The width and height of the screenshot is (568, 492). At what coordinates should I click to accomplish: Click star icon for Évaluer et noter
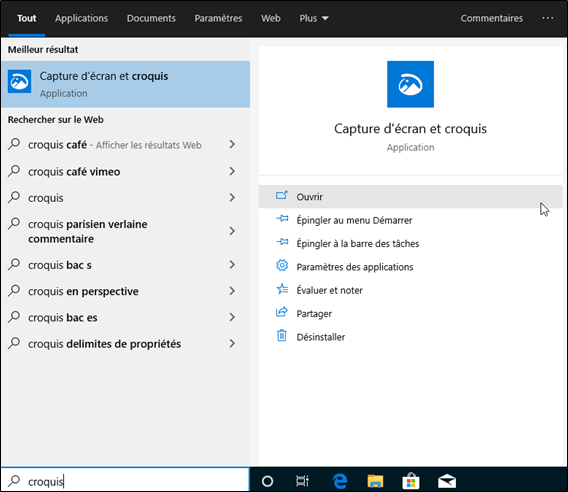282,289
